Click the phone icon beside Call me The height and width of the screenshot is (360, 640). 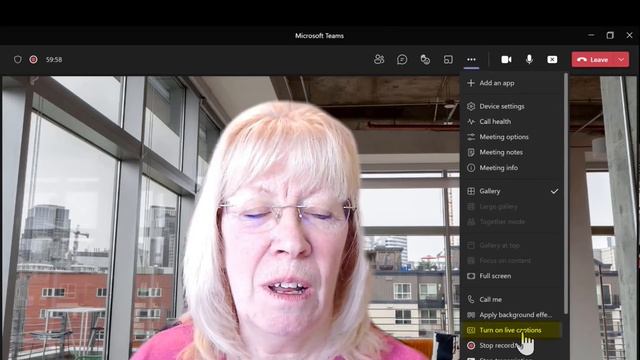coord(471,299)
